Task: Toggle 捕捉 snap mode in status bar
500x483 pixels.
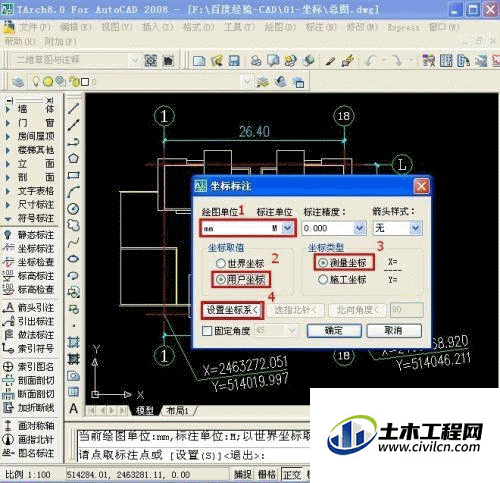Action: pyautogui.click(x=243, y=474)
